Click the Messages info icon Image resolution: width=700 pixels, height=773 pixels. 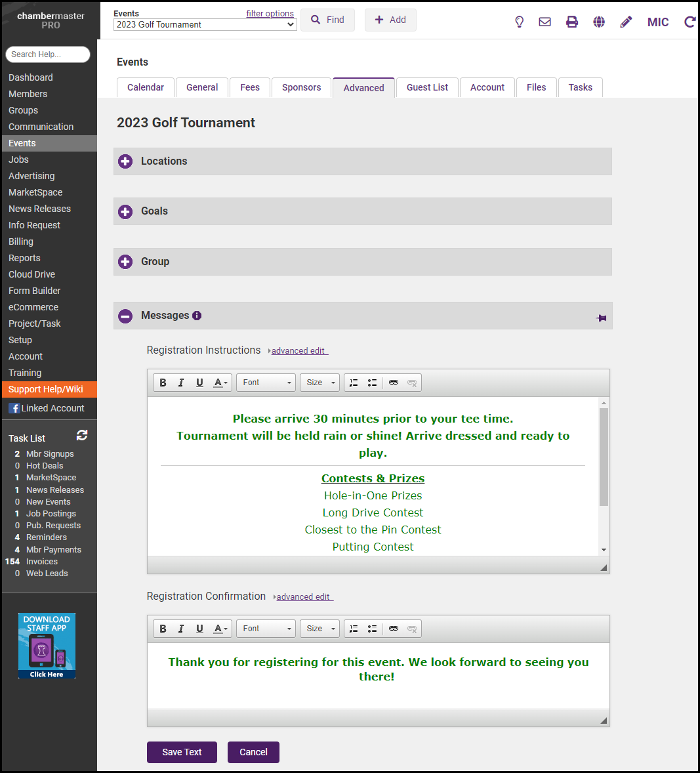point(197,316)
